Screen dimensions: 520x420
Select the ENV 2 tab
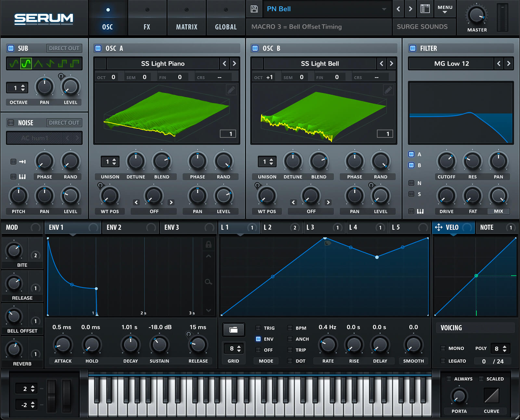coord(131,227)
